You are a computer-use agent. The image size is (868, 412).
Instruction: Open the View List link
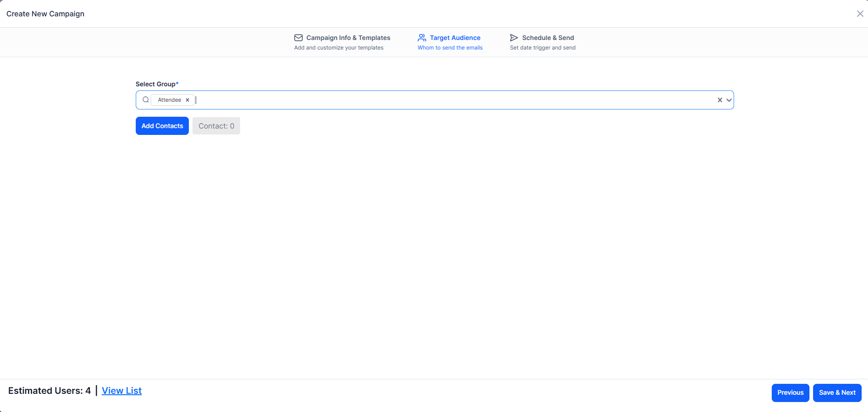click(x=122, y=391)
